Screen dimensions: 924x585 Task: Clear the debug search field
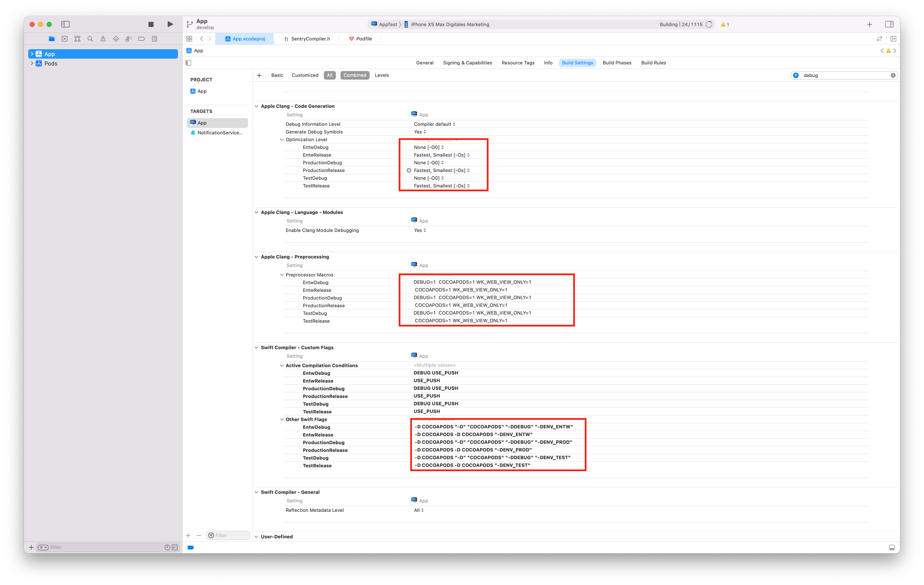click(893, 75)
